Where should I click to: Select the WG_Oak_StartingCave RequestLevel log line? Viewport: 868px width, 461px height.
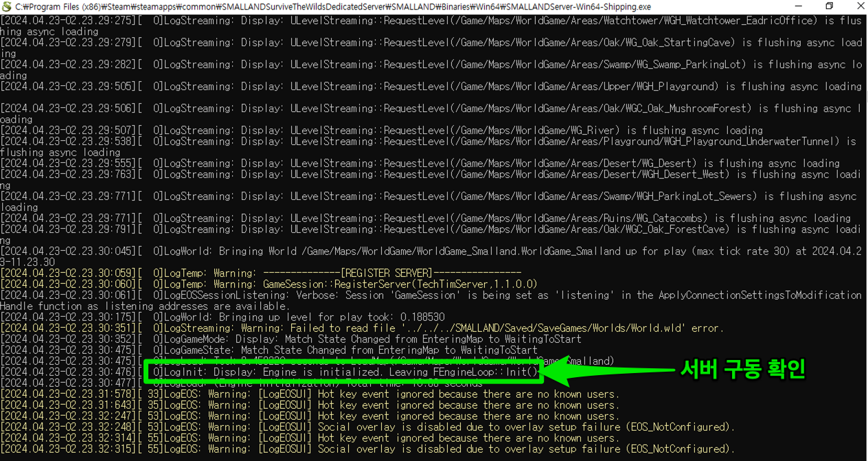431,48
